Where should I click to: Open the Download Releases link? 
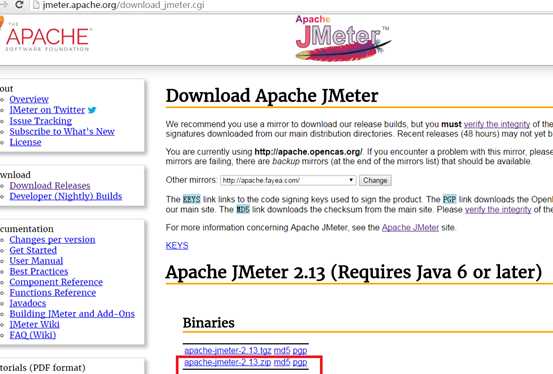(50, 185)
